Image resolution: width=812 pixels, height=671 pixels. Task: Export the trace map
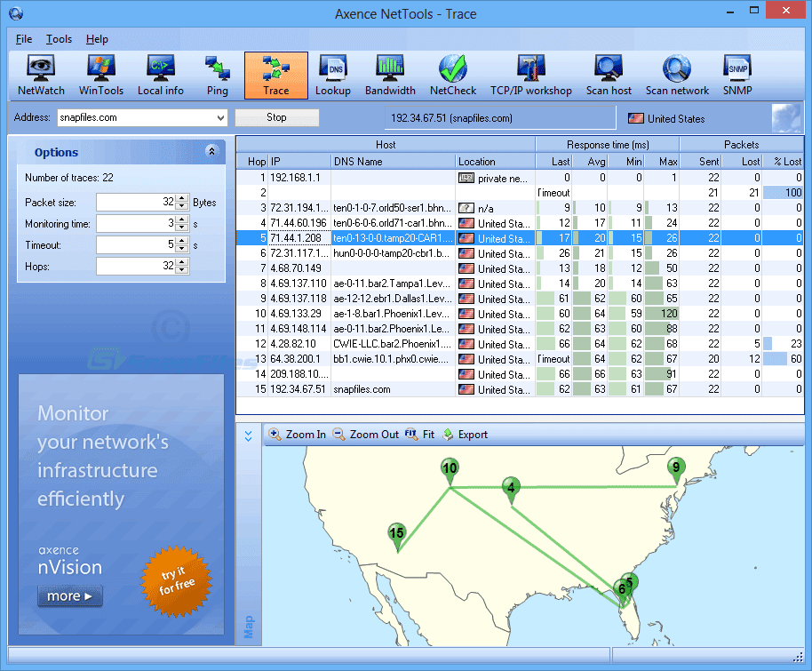pyautogui.click(x=465, y=435)
